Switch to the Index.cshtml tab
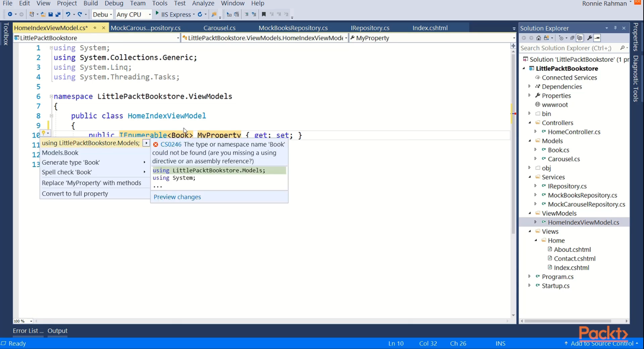 click(x=430, y=28)
